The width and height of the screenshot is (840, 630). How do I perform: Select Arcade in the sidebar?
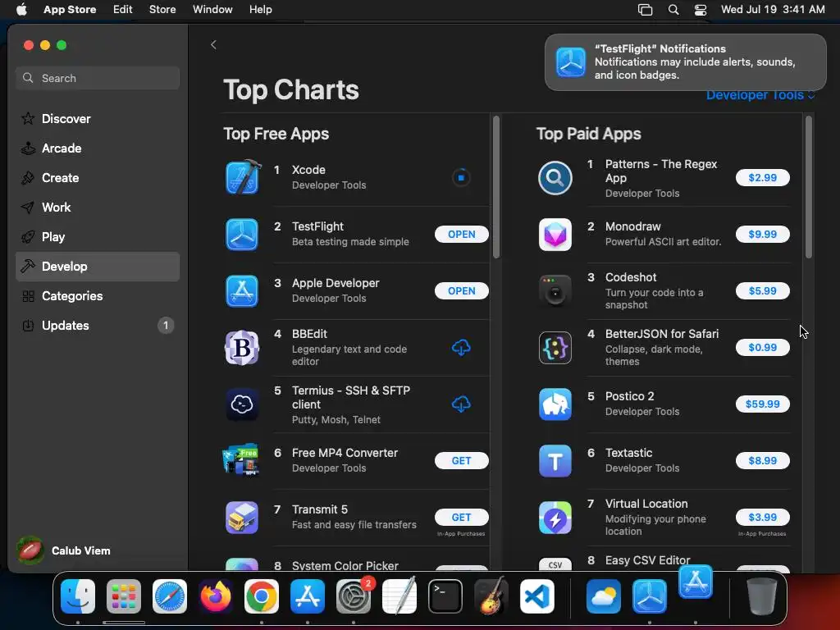[x=98, y=148]
